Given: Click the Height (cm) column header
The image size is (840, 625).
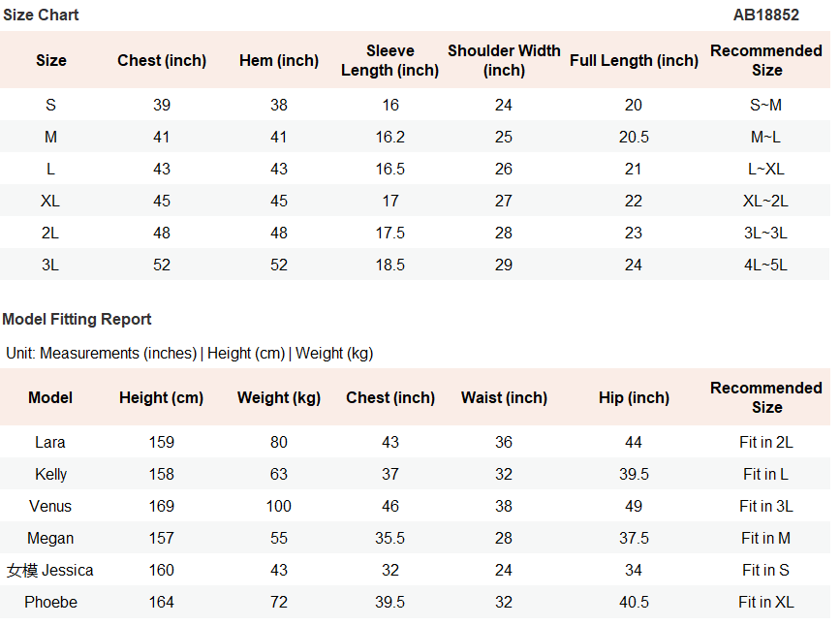Looking at the screenshot, I should [x=161, y=398].
